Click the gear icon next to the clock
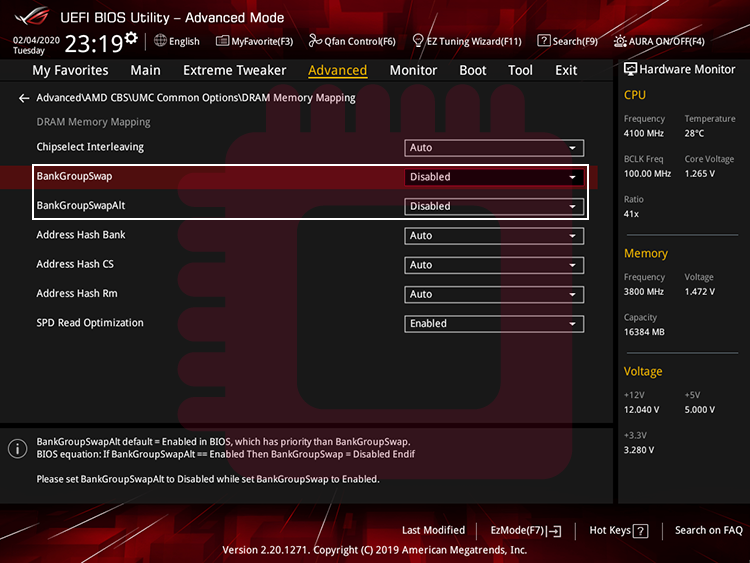The height and width of the screenshot is (563, 750). coord(131,38)
